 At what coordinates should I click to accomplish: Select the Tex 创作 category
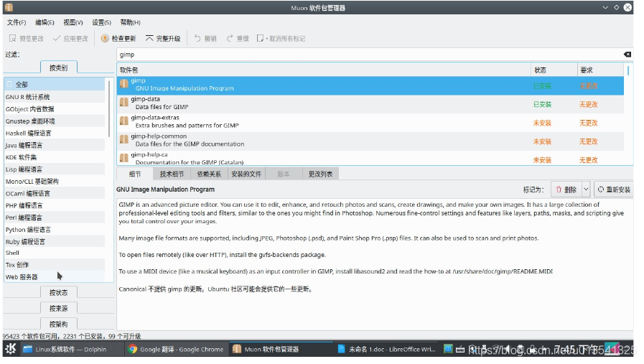(x=55, y=265)
